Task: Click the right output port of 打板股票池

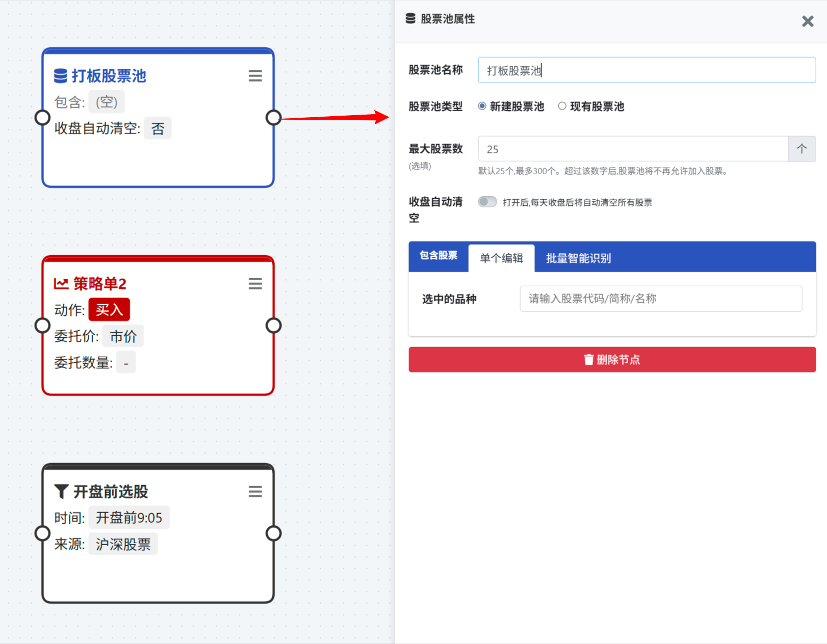Action: point(274,118)
